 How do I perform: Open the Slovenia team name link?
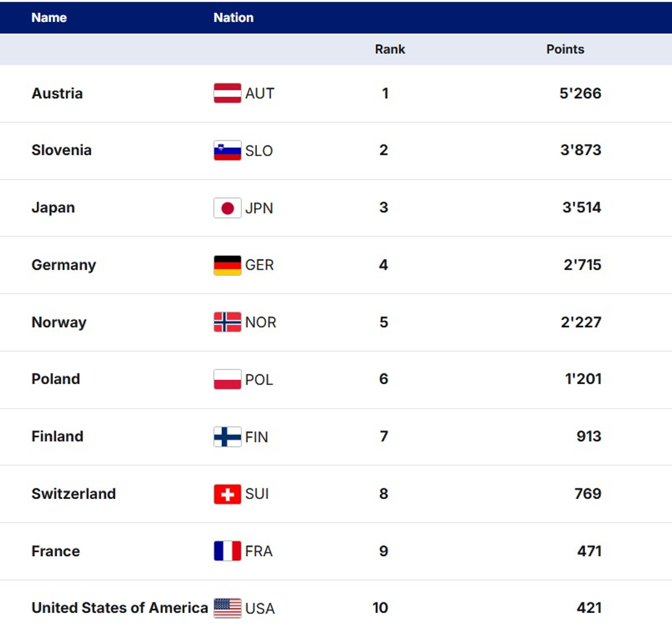[62, 150]
